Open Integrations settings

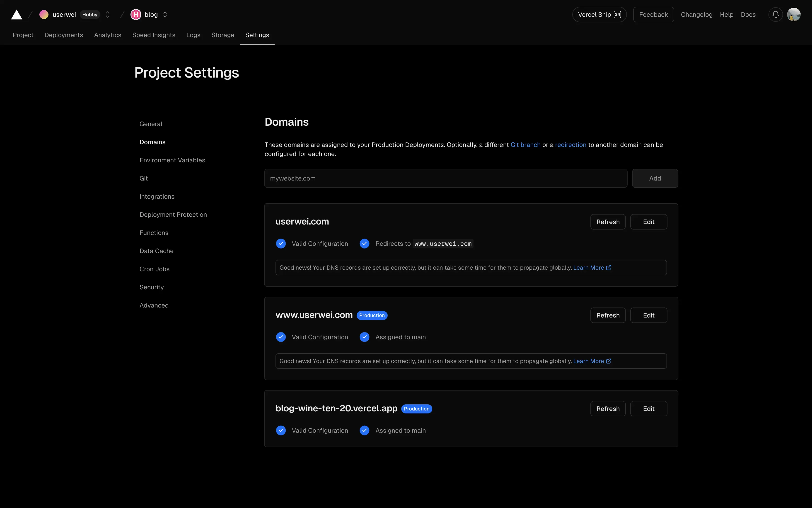(x=157, y=197)
